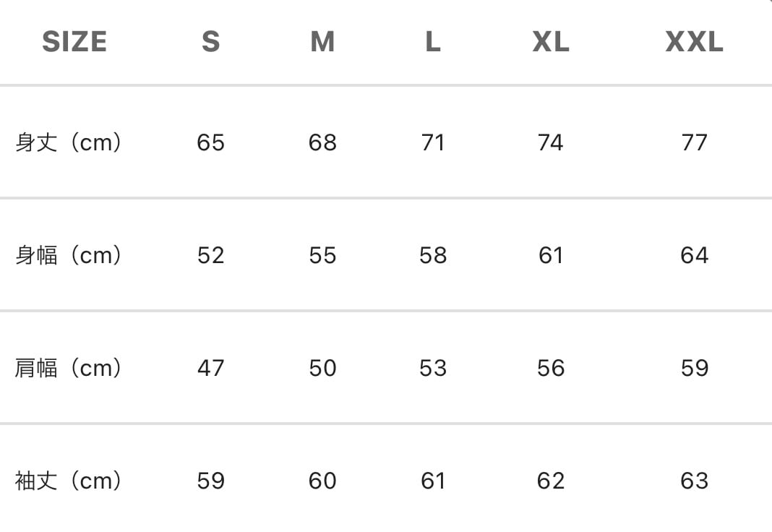
Task: Click value 56 in 肩幅 row
Action: click(551, 368)
